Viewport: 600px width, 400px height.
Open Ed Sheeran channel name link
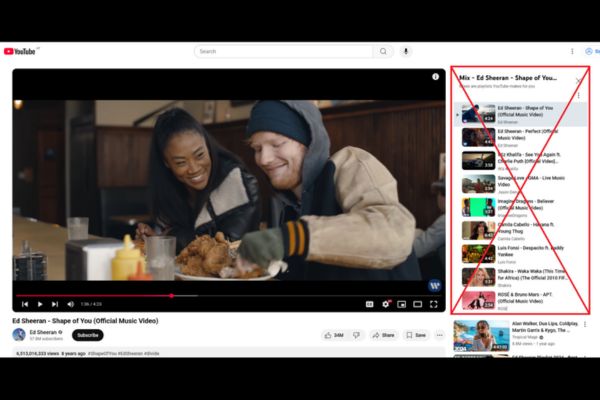[x=43, y=332]
